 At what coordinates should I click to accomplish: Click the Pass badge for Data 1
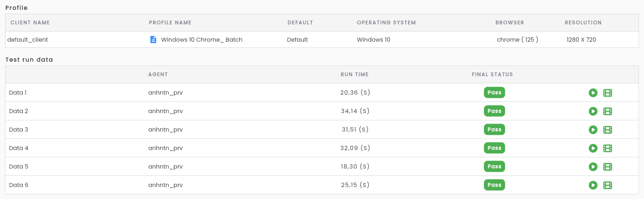coord(494,92)
